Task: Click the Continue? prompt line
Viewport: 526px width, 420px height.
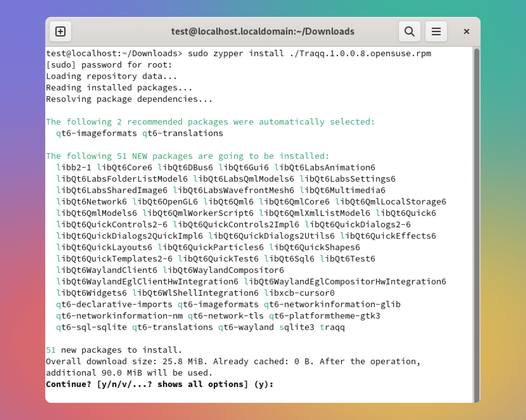Action: (160, 384)
